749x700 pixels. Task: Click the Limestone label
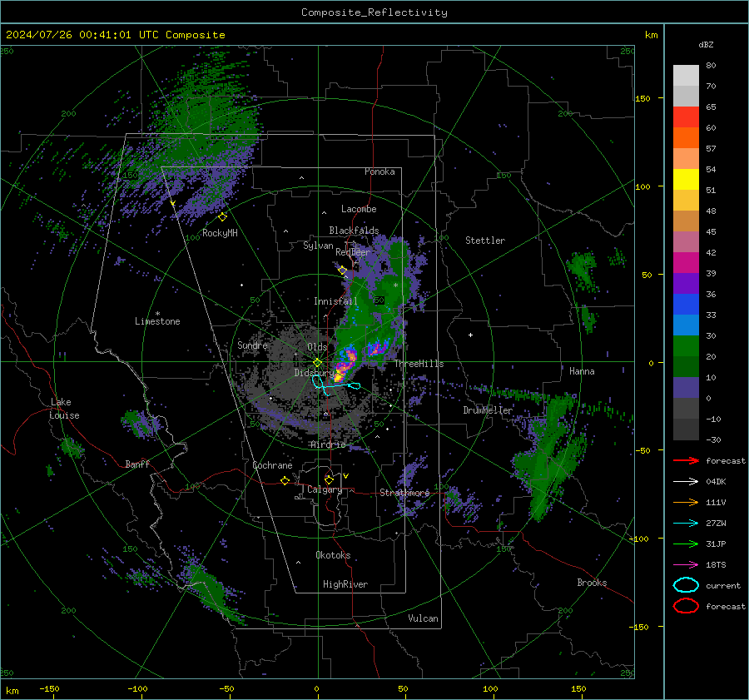tap(157, 321)
